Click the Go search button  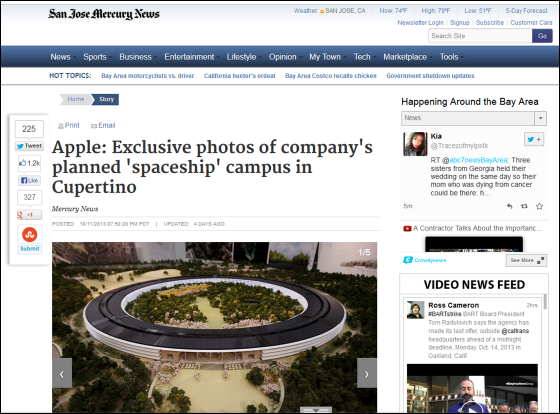pos(542,36)
